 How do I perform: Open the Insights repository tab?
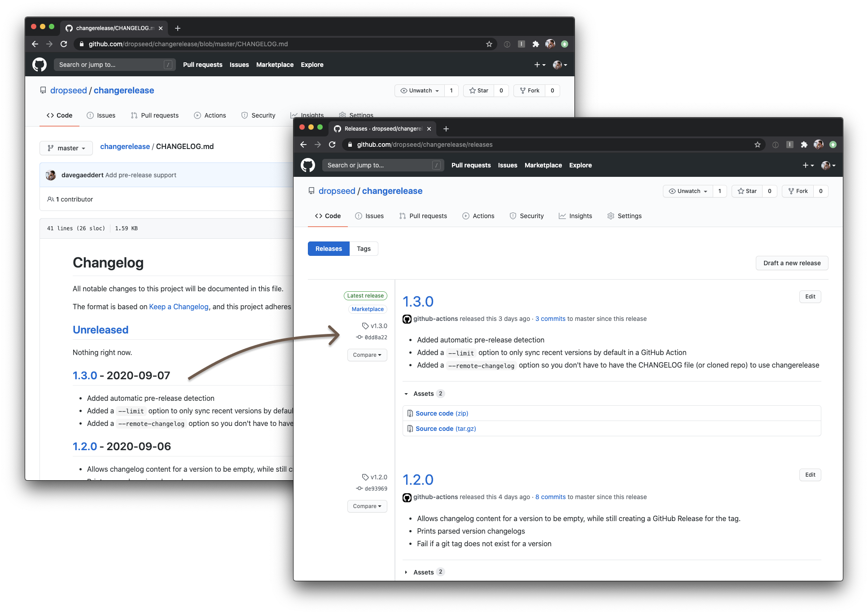[575, 216]
